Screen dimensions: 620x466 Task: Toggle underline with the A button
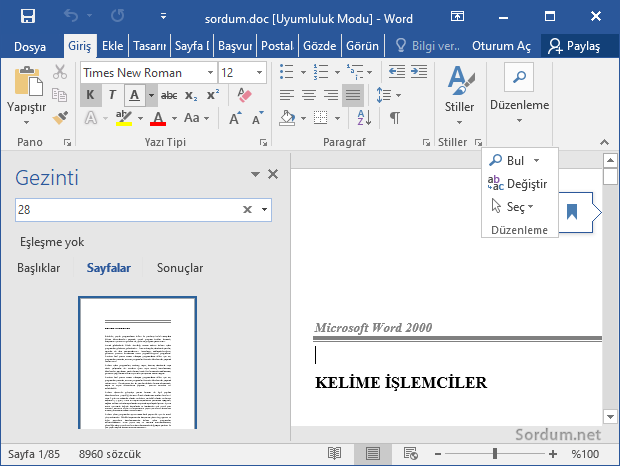tap(134, 95)
